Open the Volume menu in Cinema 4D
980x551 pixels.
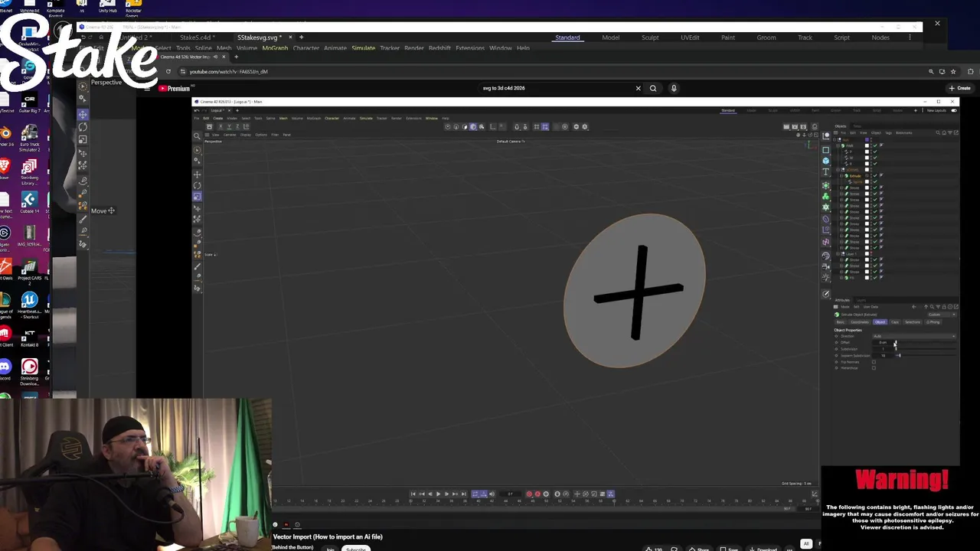point(247,48)
